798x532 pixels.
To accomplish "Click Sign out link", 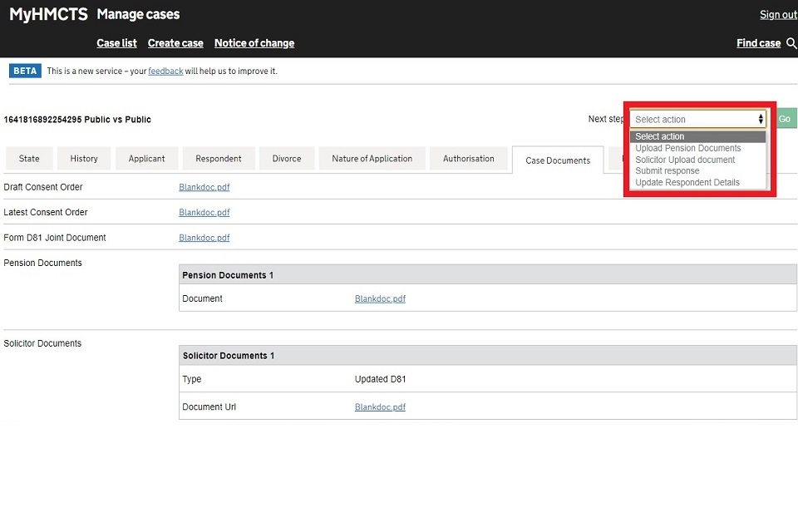I will point(778,15).
